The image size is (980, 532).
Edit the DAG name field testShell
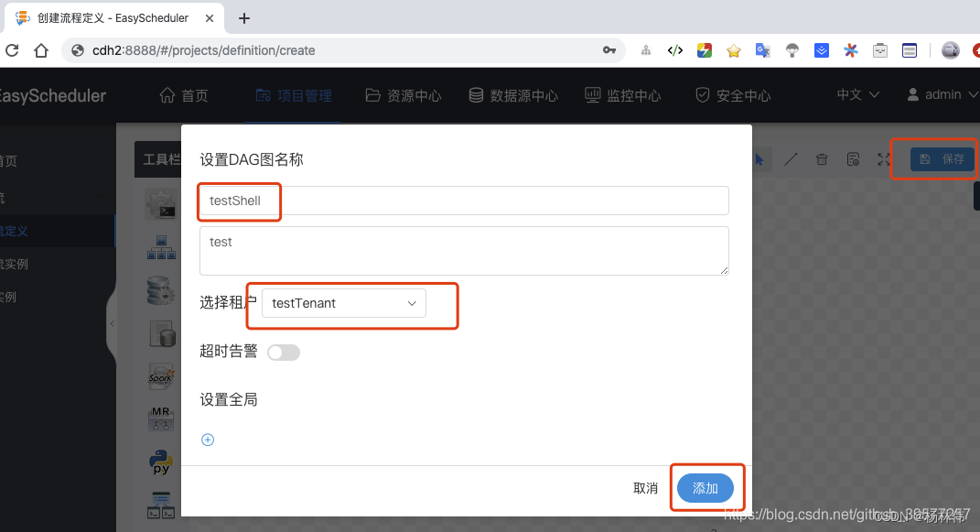464,201
